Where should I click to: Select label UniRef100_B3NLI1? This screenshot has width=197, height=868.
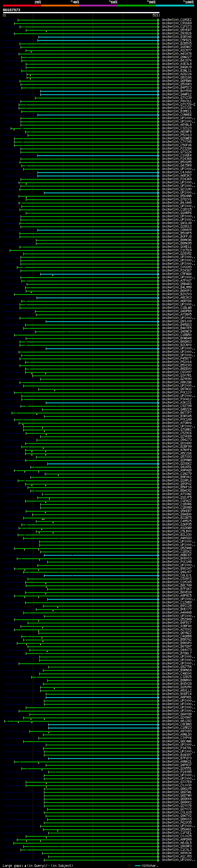177,71
